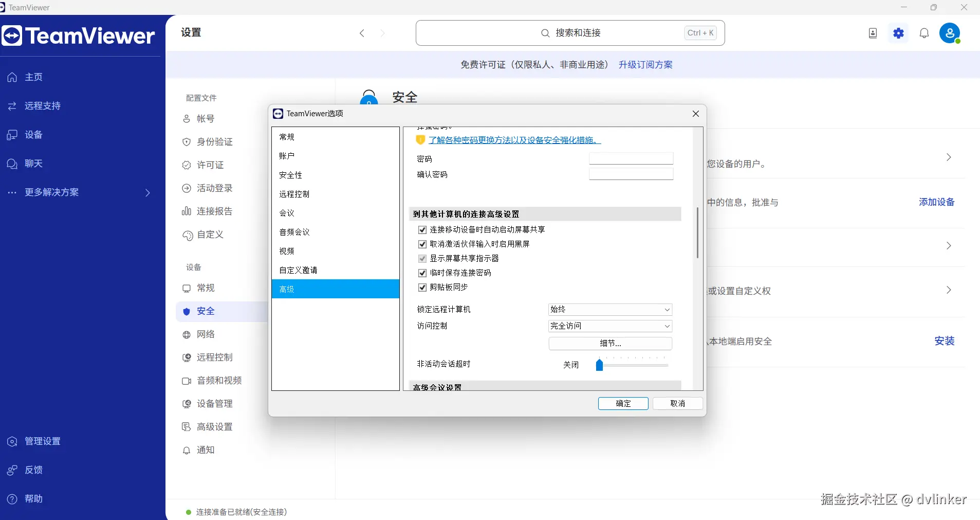Click the 取消 button in dialog

click(x=677, y=404)
